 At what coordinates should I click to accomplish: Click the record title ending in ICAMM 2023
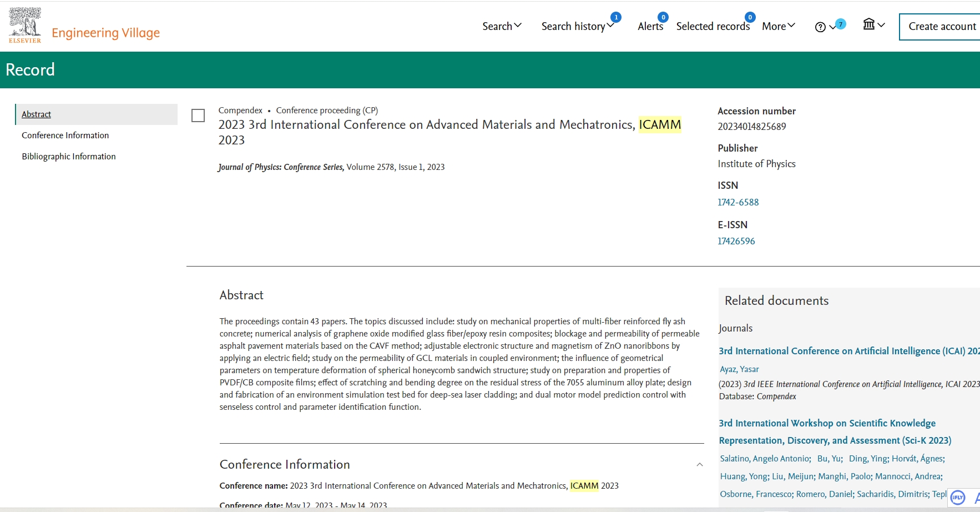(449, 132)
